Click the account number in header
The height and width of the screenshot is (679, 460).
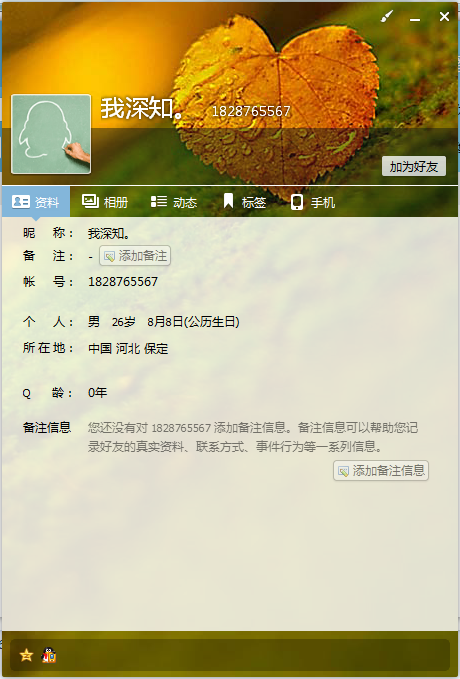(251, 111)
